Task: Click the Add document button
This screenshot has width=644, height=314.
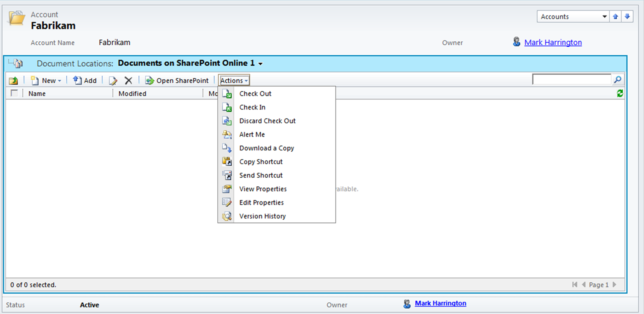Action: tap(85, 80)
